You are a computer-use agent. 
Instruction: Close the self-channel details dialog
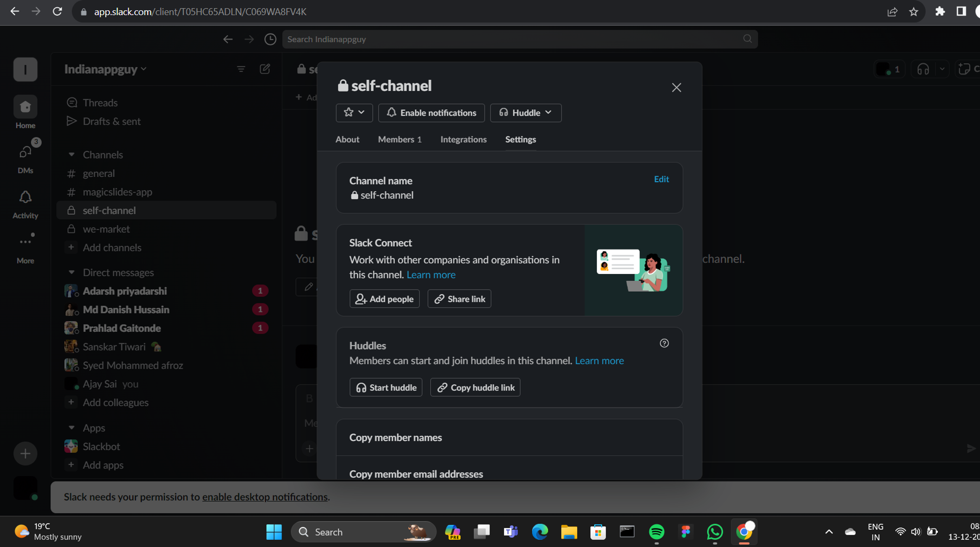pos(676,87)
